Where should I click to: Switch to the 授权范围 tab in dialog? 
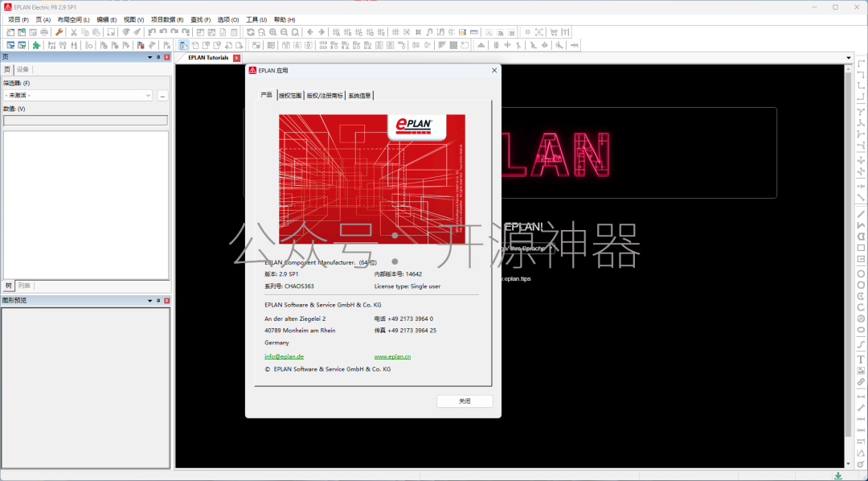[290, 96]
